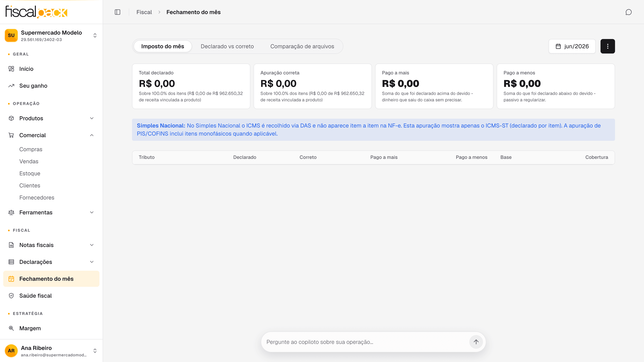Open Seu ganho in the sidebar

pyautogui.click(x=51, y=86)
